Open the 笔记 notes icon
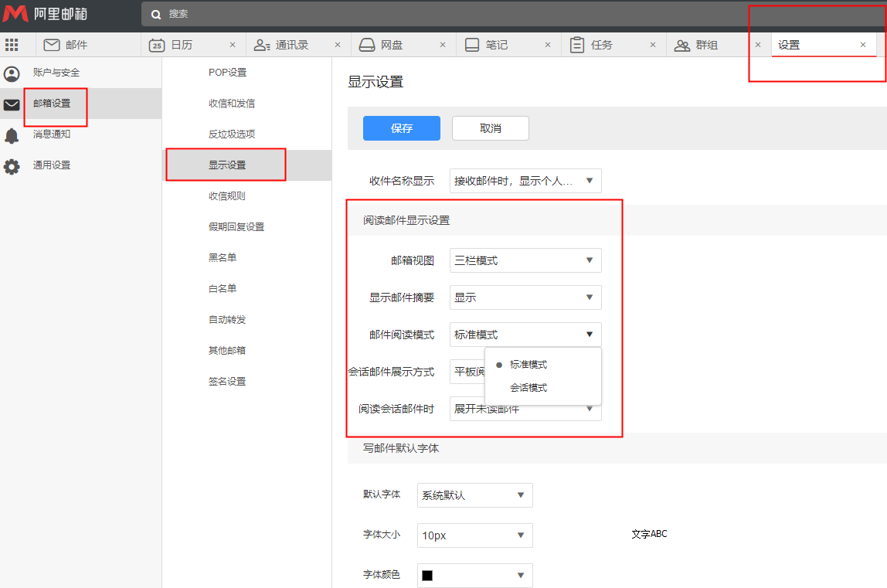Screen dimensions: 887x588 pyautogui.click(x=472, y=45)
